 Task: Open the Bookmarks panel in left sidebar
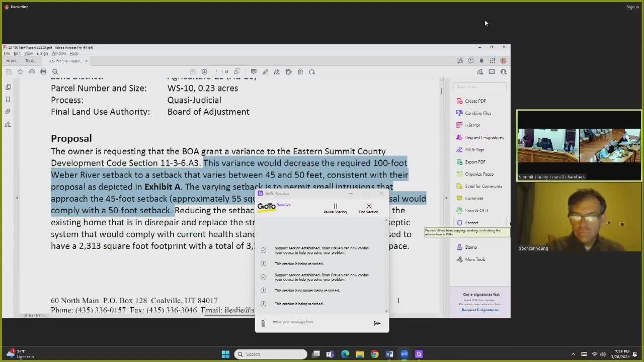8,100
